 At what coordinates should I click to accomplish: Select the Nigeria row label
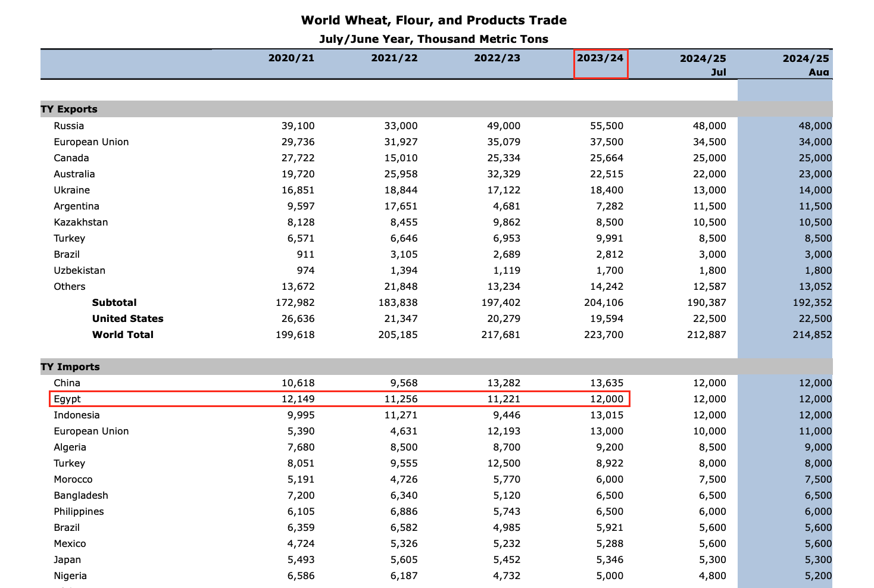click(70, 576)
